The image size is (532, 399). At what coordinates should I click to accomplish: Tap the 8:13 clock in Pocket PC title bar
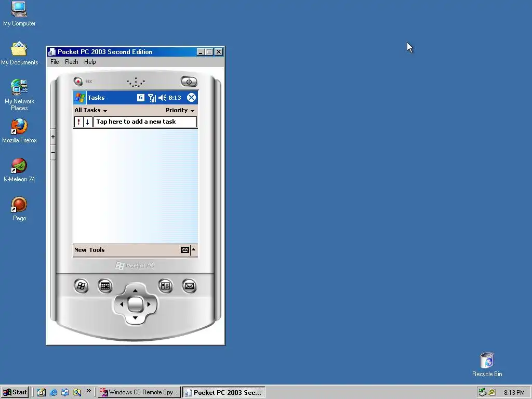click(175, 98)
